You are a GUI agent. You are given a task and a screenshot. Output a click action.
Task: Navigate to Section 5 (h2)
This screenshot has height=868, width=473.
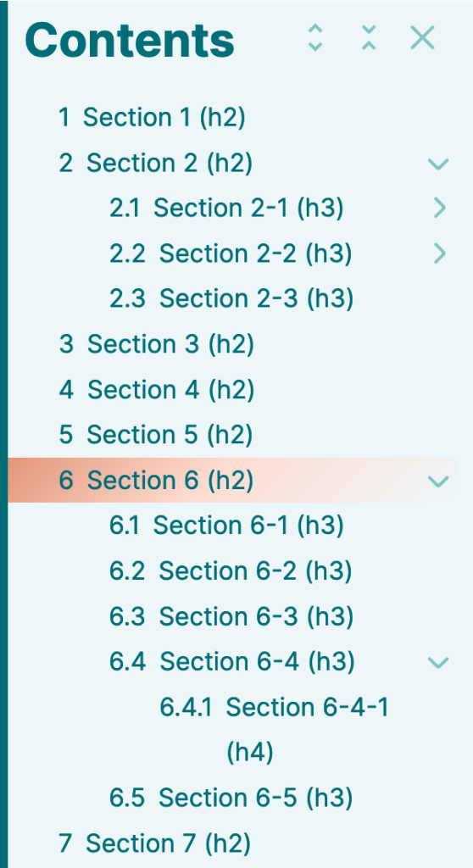(156, 435)
